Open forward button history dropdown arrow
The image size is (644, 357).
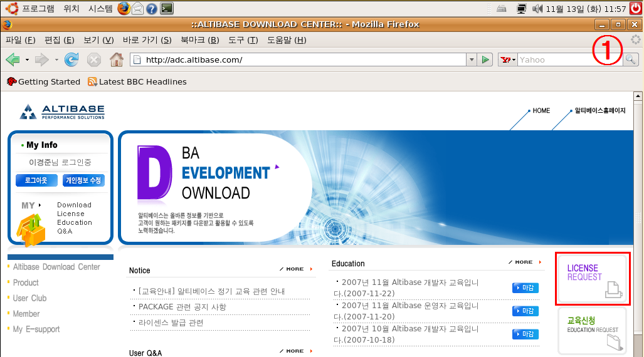pos(56,60)
